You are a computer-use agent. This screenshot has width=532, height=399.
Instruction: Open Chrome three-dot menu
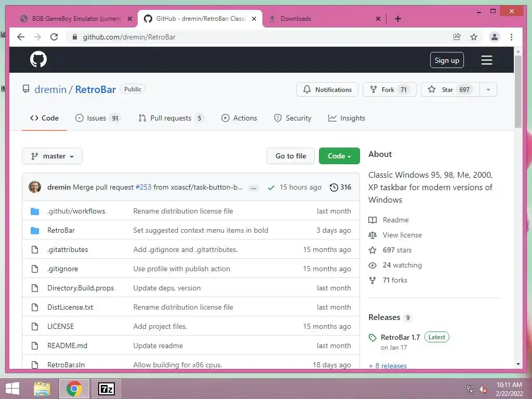511,37
